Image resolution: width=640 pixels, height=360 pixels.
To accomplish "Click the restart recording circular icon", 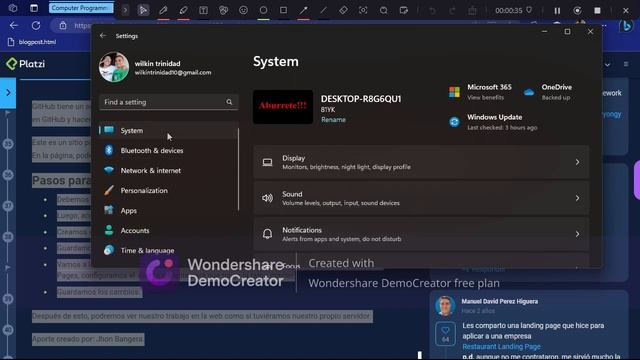I will [x=577, y=11].
